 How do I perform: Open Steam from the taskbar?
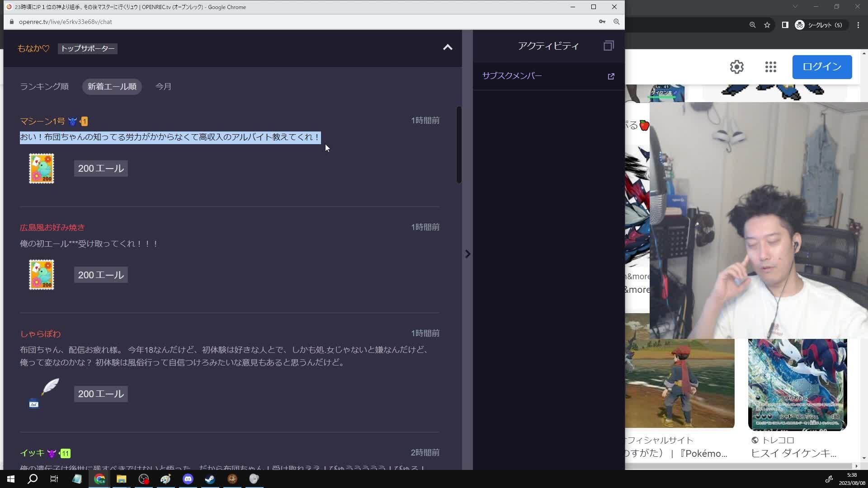tap(210, 479)
